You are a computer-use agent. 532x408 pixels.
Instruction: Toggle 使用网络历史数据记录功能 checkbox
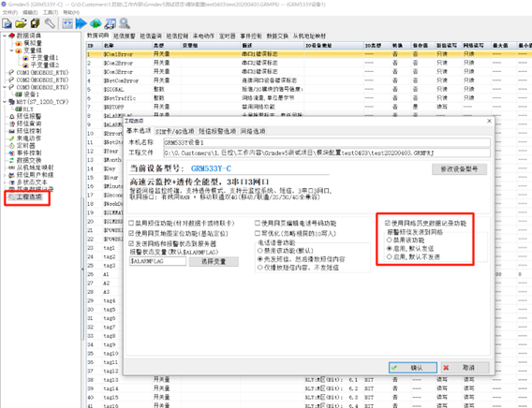click(387, 224)
